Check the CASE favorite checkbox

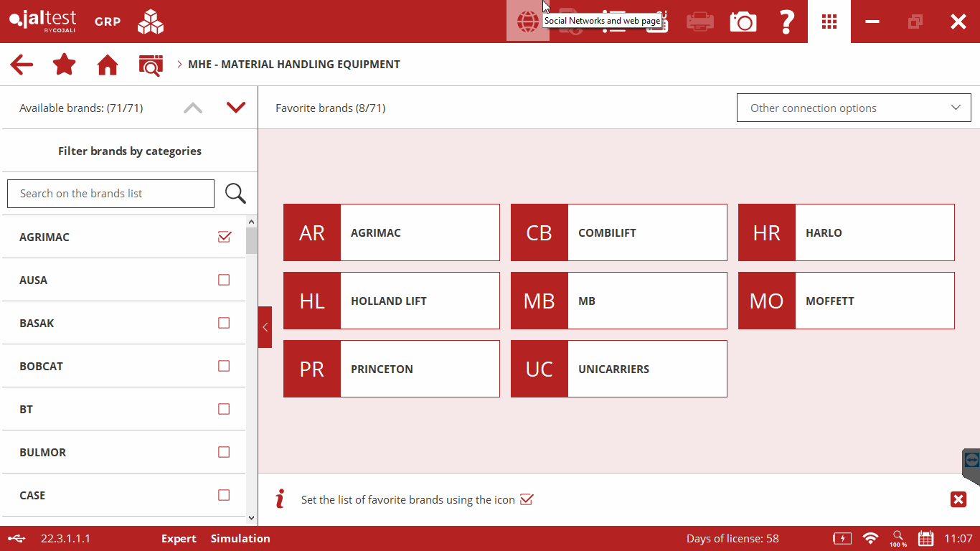click(x=224, y=495)
